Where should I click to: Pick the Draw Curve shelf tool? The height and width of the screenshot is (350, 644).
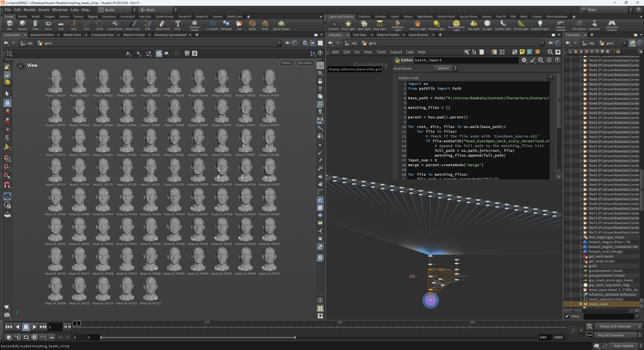click(133, 25)
